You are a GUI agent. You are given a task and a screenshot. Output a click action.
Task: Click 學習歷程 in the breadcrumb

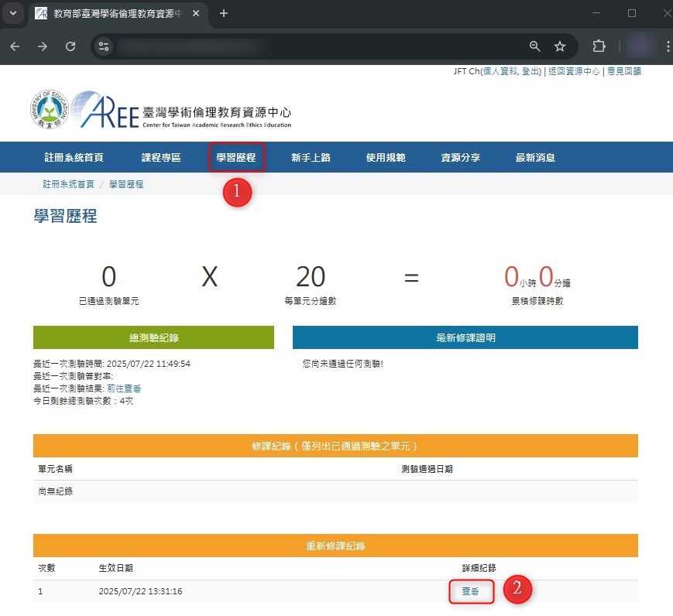pyautogui.click(x=126, y=184)
